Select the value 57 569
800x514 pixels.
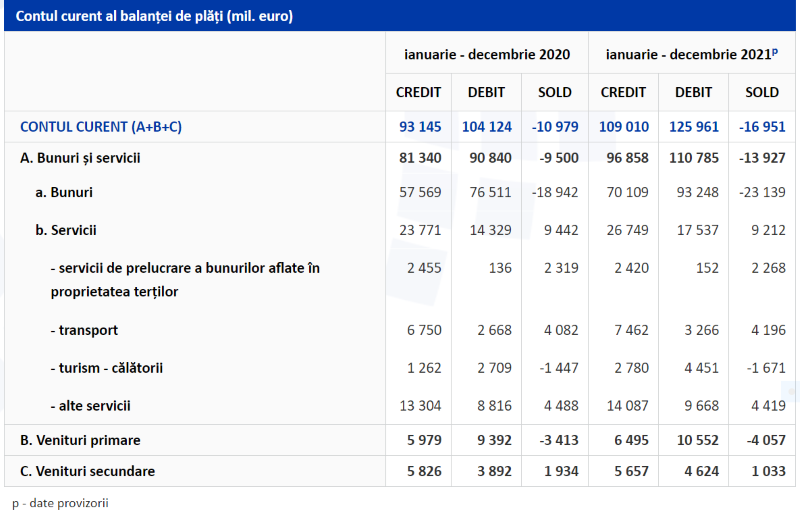tap(420, 192)
